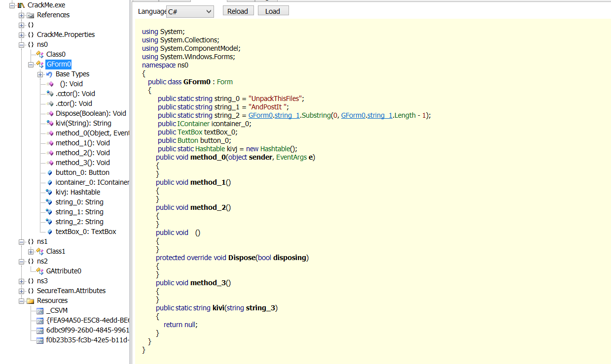This screenshot has width=611, height=364.
Task: Expand the CrackMe.Properties namespace
Action: 21,34
